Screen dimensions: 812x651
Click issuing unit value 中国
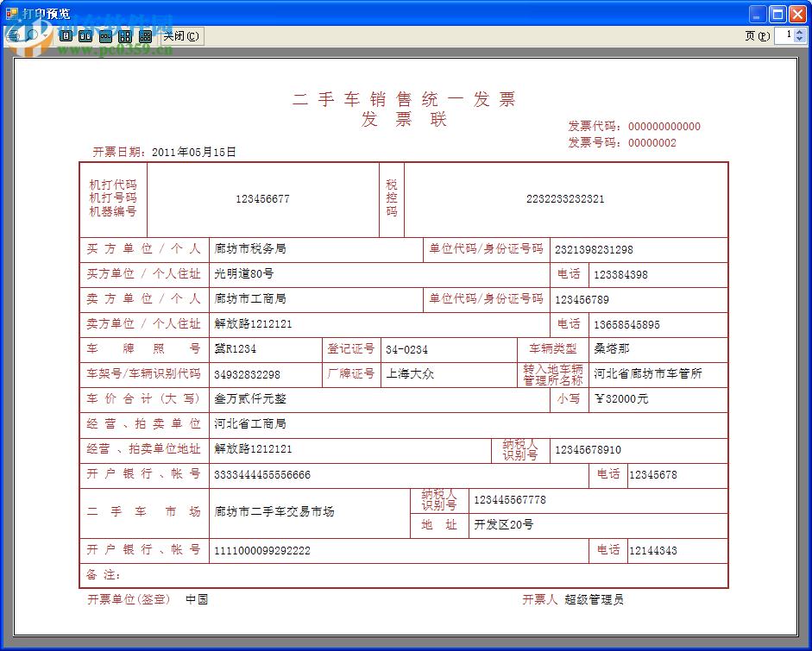(x=197, y=599)
